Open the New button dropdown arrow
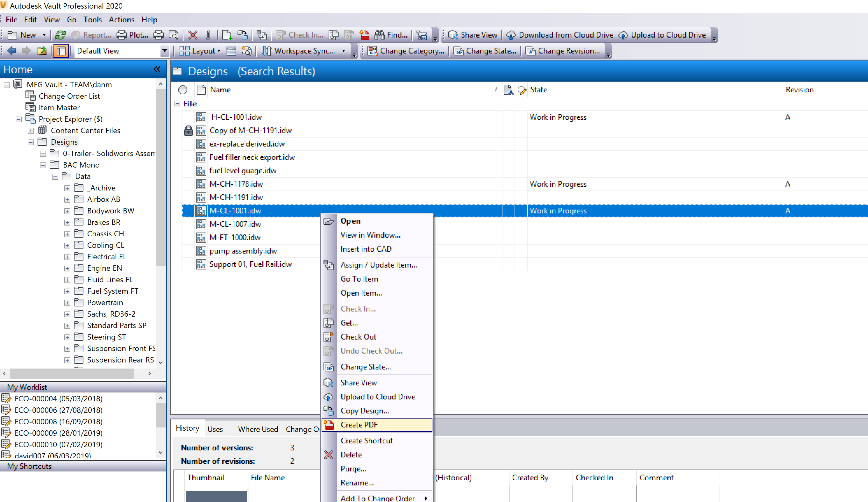 coord(44,35)
